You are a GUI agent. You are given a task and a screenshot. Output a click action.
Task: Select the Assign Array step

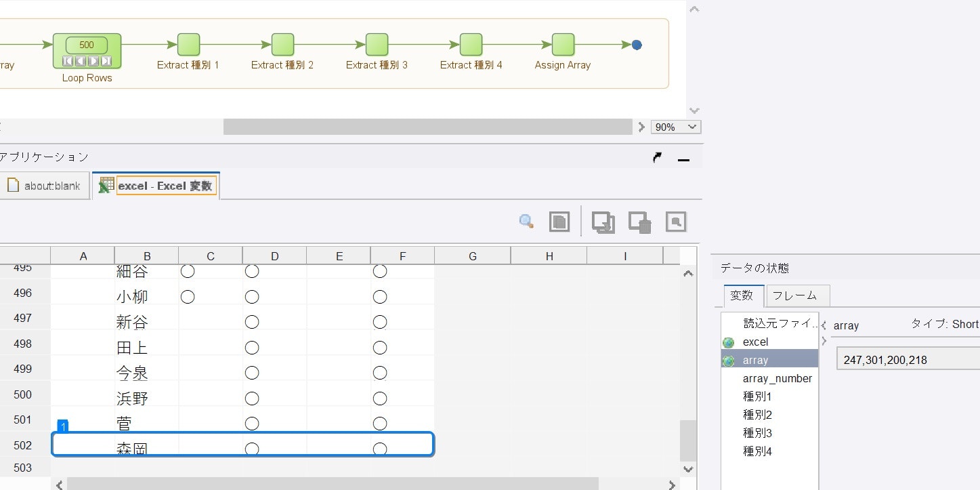tap(563, 45)
